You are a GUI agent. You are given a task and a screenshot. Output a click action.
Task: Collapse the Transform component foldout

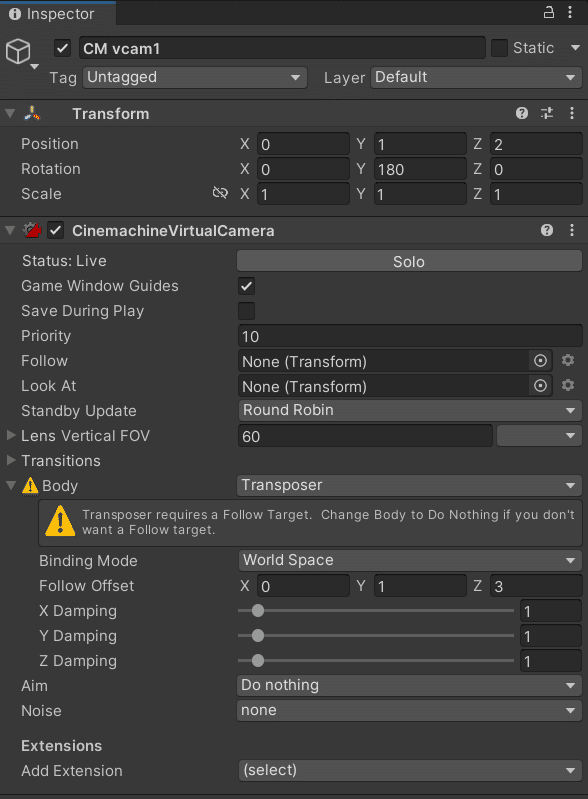[x=10, y=113]
